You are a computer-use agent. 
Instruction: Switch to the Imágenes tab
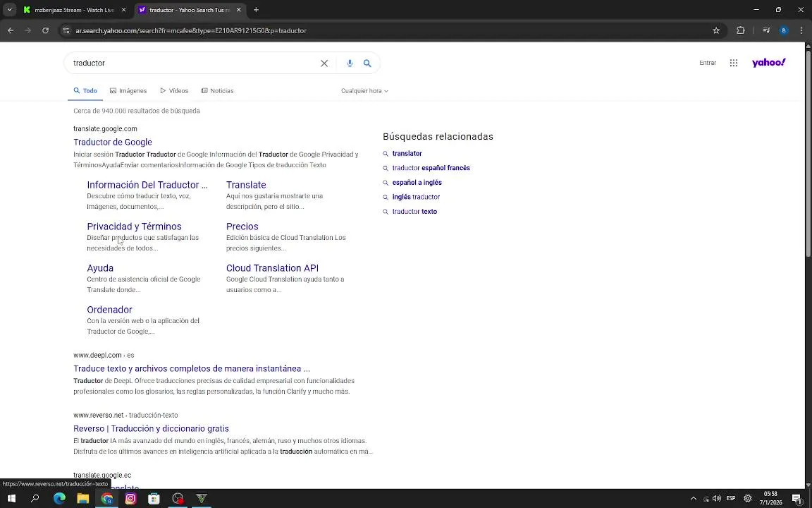coord(128,91)
